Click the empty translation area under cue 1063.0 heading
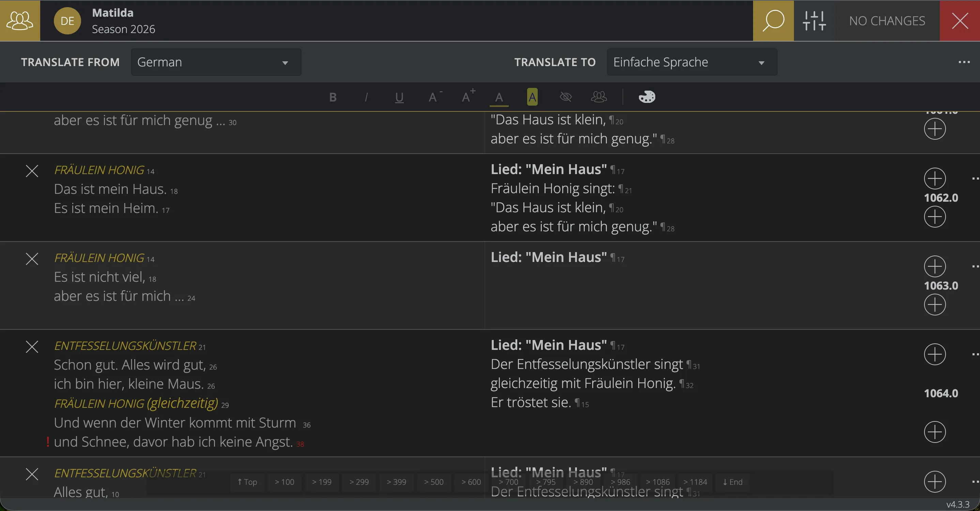Image resolution: width=980 pixels, height=511 pixels. pos(700,297)
